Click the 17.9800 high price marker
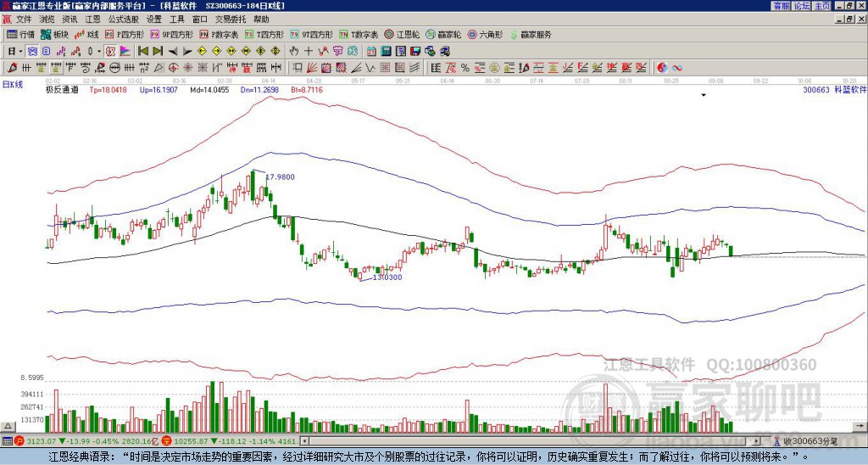Viewport: 868px width, 465px height. tap(280, 176)
